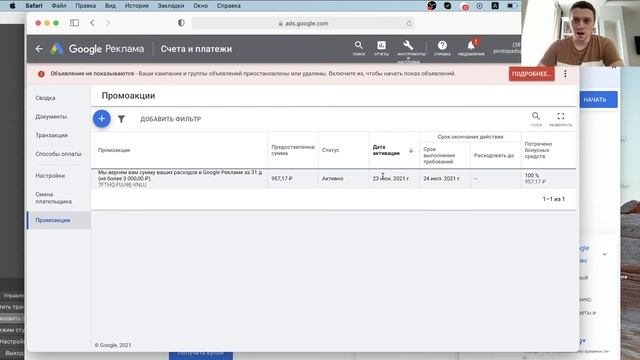Click the battery status icon in menu bar
The width and height of the screenshot is (640, 360).
511,6
